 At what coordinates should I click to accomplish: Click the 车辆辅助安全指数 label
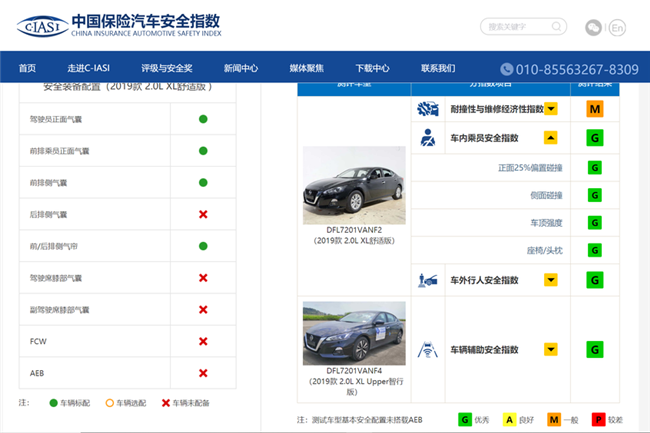point(485,350)
